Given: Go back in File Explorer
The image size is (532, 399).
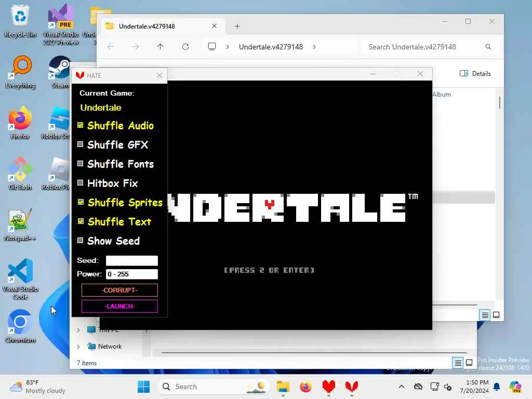Looking at the screenshot, I should (x=111, y=47).
